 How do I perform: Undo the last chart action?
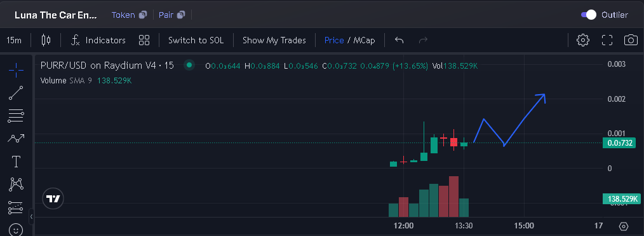coord(399,40)
